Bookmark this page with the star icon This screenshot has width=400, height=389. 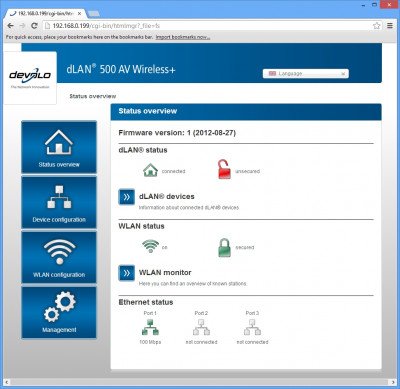(x=377, y=26)
